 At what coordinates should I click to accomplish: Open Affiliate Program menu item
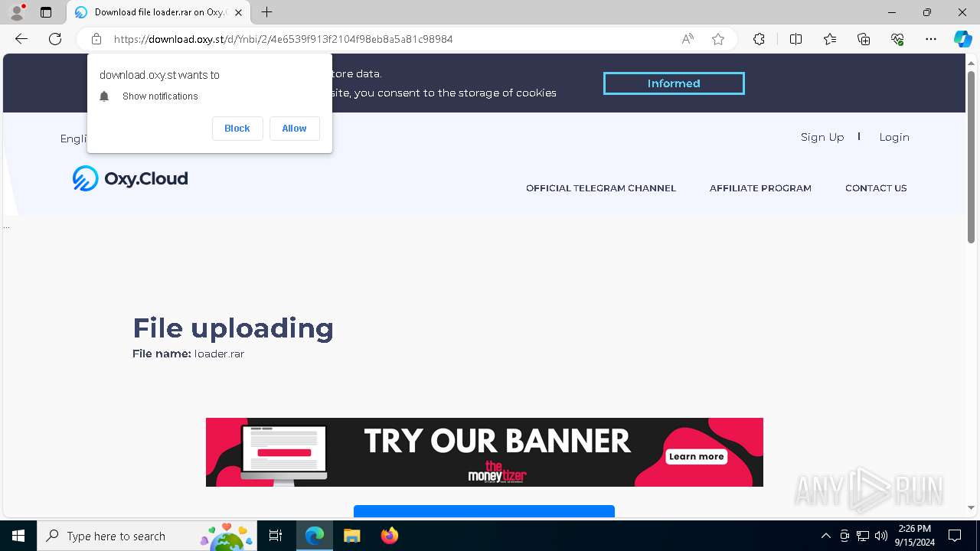click(760, 188)
